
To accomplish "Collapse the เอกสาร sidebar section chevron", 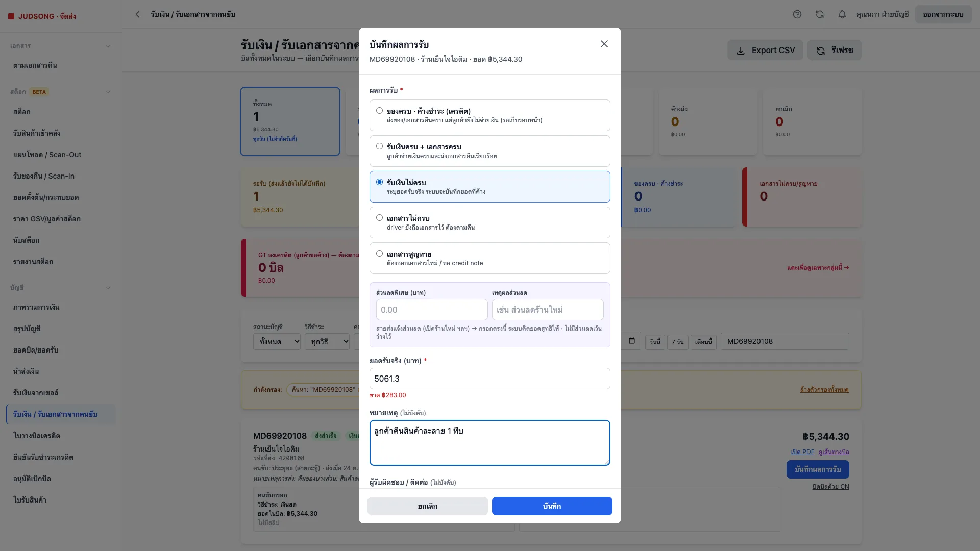I will pos(108,46).
